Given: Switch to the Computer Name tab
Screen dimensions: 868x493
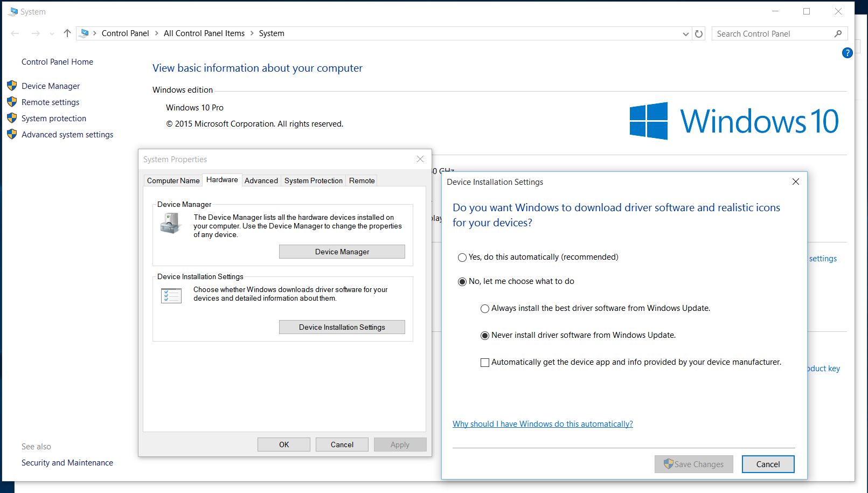Looking at the screenshot, I should pos(173,180).
